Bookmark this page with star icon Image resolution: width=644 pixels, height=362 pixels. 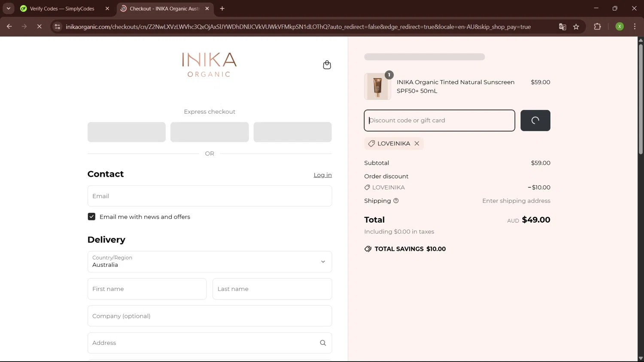click(x=576, y=27)
